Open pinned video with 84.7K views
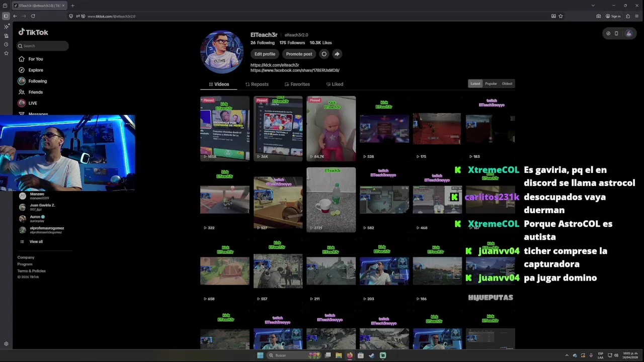The image size is (644, 362). point(331,129)
